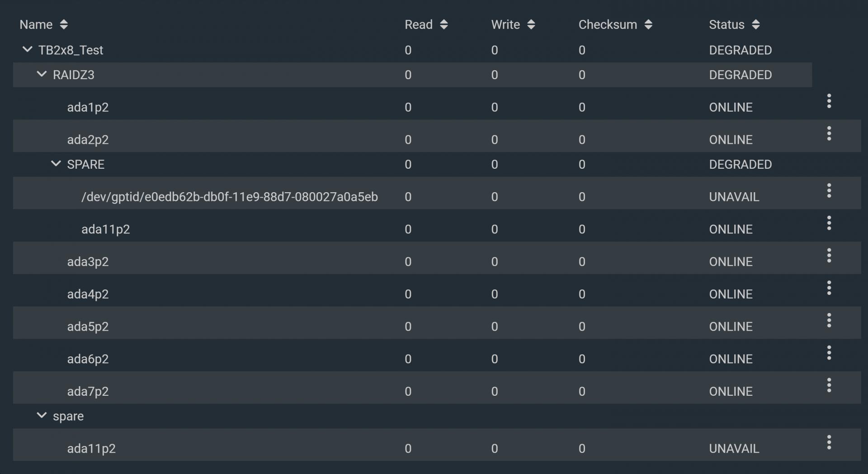Collapse the lowercase spare section

(42, 415)
